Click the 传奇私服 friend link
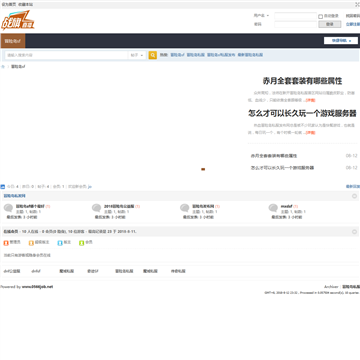The image size is (360, 360). pos(178,271)
